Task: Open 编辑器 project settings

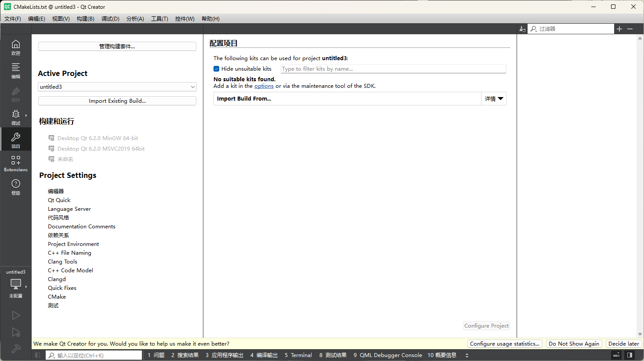Action: point(56,191)
